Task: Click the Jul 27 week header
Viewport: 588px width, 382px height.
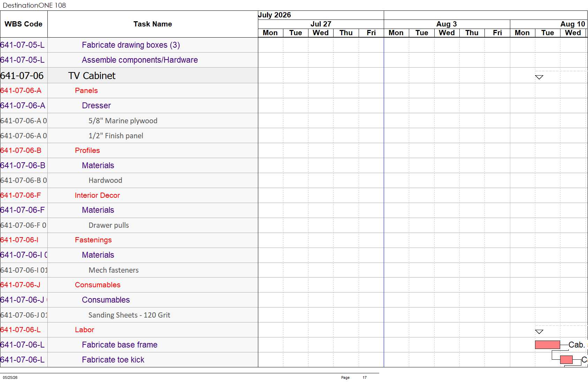Action: tap(321, 24)
